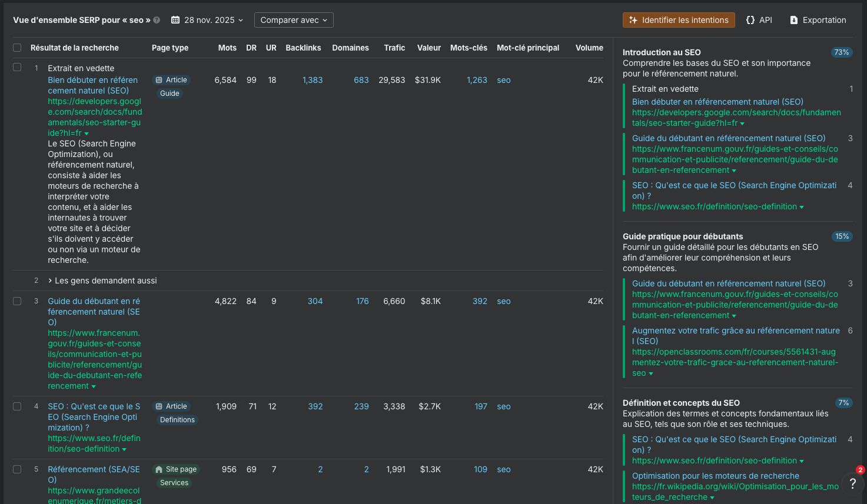Open the help bubble with notification badge
This screenshot has height=504, width=867.
tap(852, 483)
